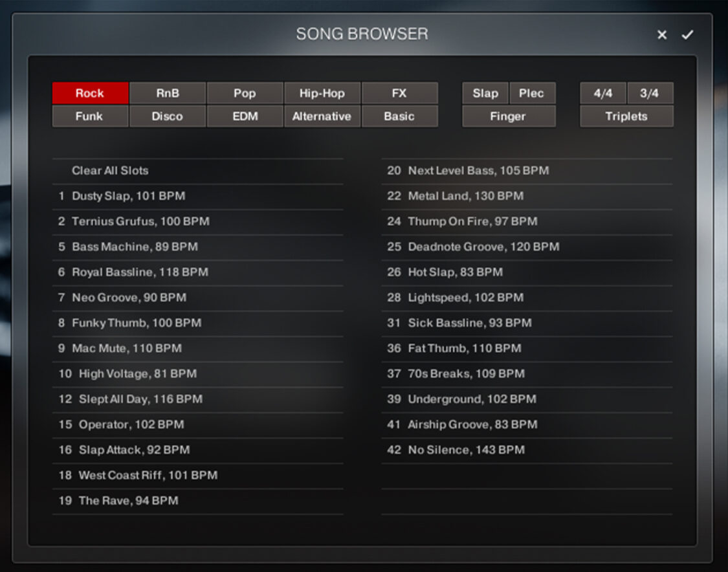Image resolution: width=728 pixels, height=572 pixels.
Task: Select the Funk genre filter
Action: [x=90, y=116]
